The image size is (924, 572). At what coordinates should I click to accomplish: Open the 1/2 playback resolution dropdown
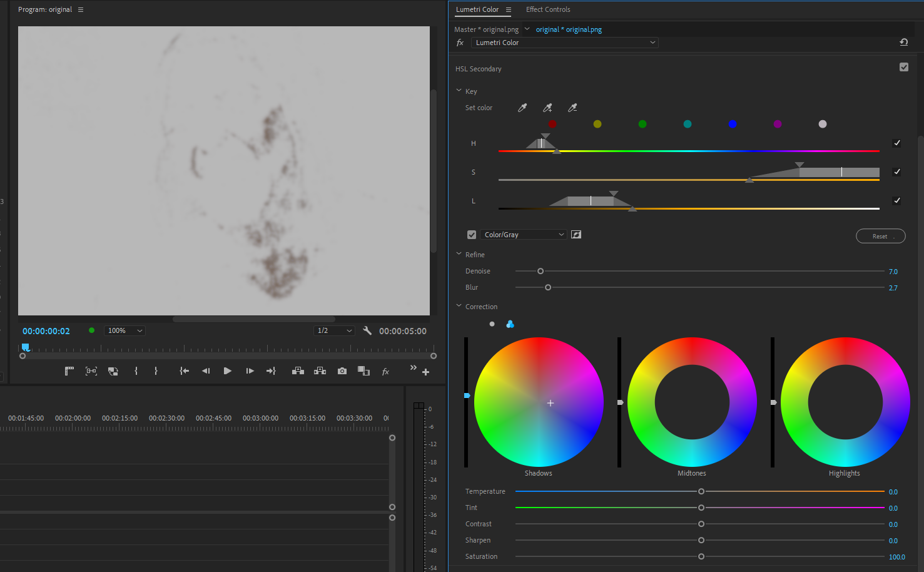(x=334, y=330)
